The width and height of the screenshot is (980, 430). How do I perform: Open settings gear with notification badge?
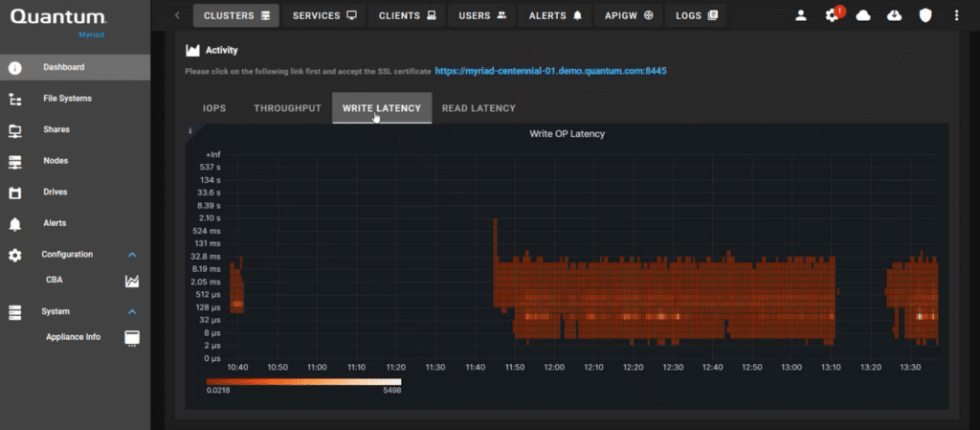[x=834, y=15]
